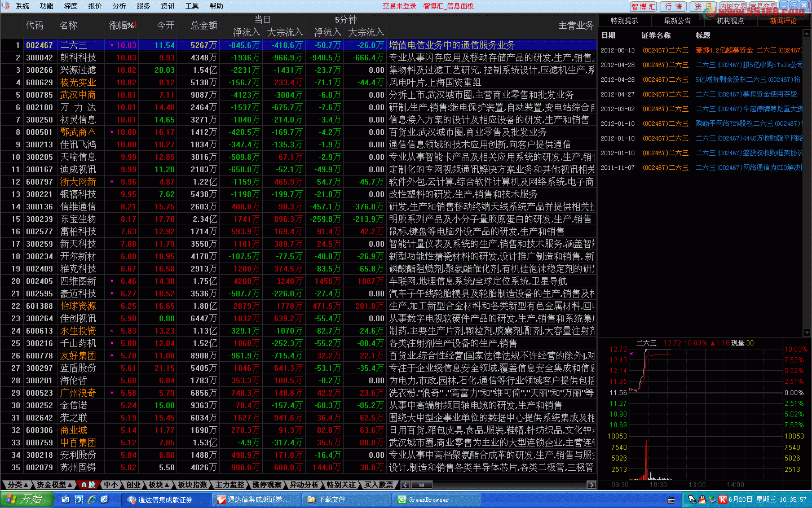Image resolution: width=812 pixels, height=508 pixels.
Task: Select the 创业 bottom tab
Action: [x=134, y=485]
